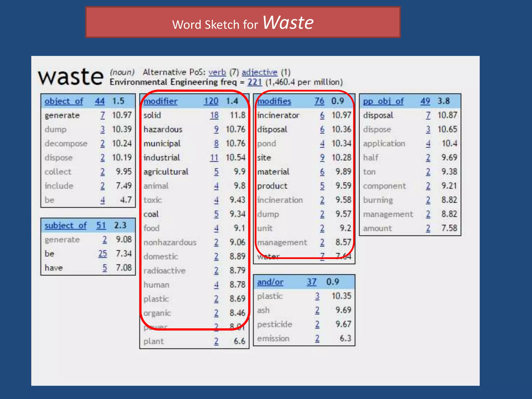This screenshot has width=532, height=399.
Task: Click the 76 count beside modifies
Action: pyautogui.click(x=319, y=101)
